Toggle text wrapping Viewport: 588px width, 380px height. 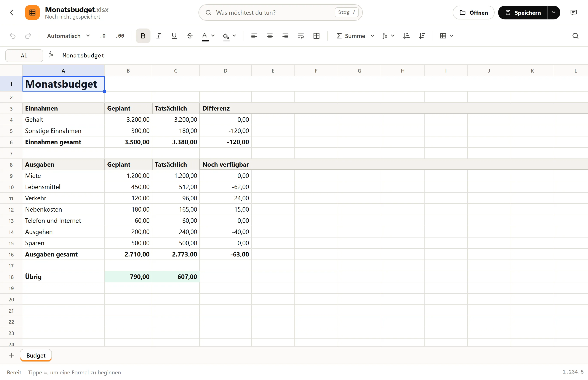(301, 36)
